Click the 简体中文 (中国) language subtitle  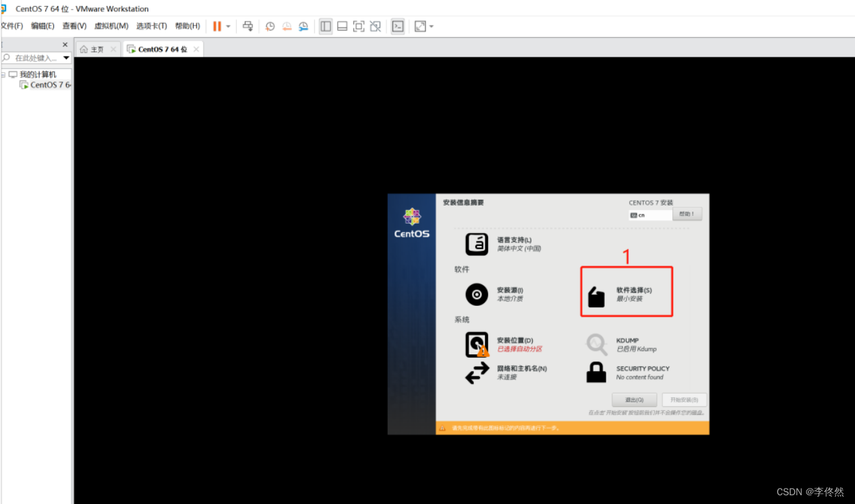point(519,249)
